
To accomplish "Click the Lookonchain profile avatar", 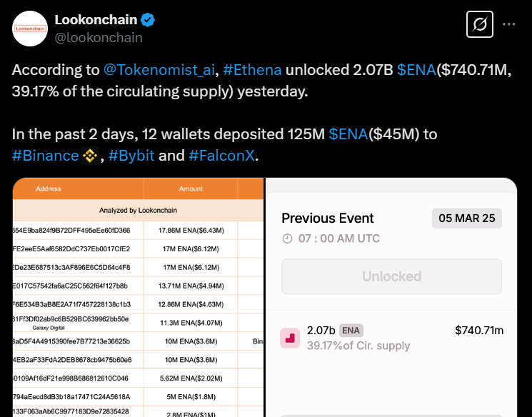I will coord(30,29).
